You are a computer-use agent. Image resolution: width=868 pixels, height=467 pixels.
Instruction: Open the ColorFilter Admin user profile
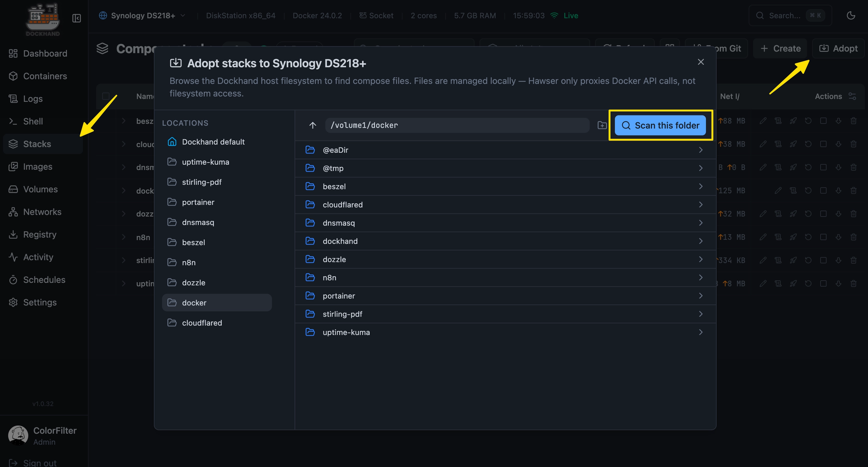42,435
